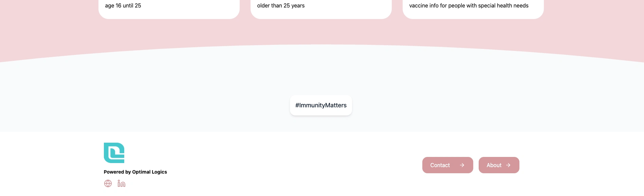Open the globe website icon
This screenshot has height=196, width=644.
(108, 183)
